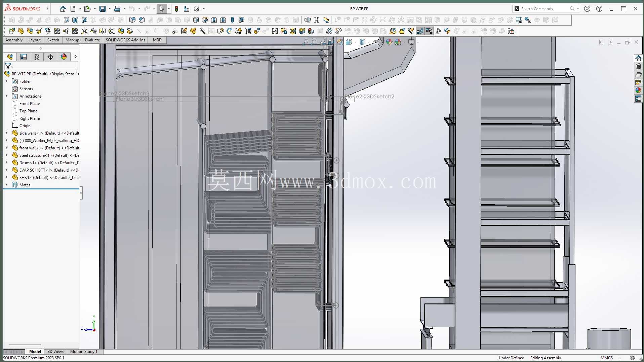644x362 pixels.
Task: Open the units MMGS status dropdown arrow
Action: click(620, 358)
